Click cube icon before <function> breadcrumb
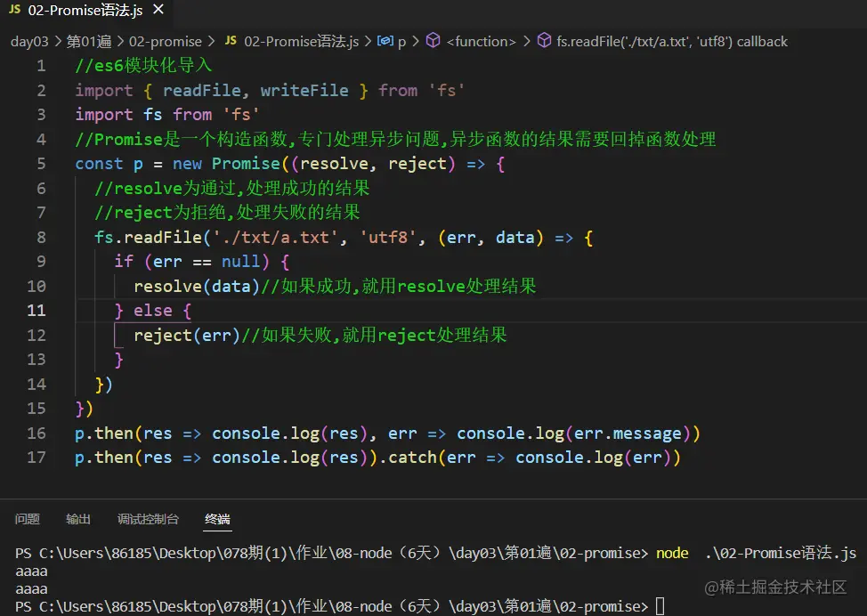This screenshot has width=867, height=616. 433,40
